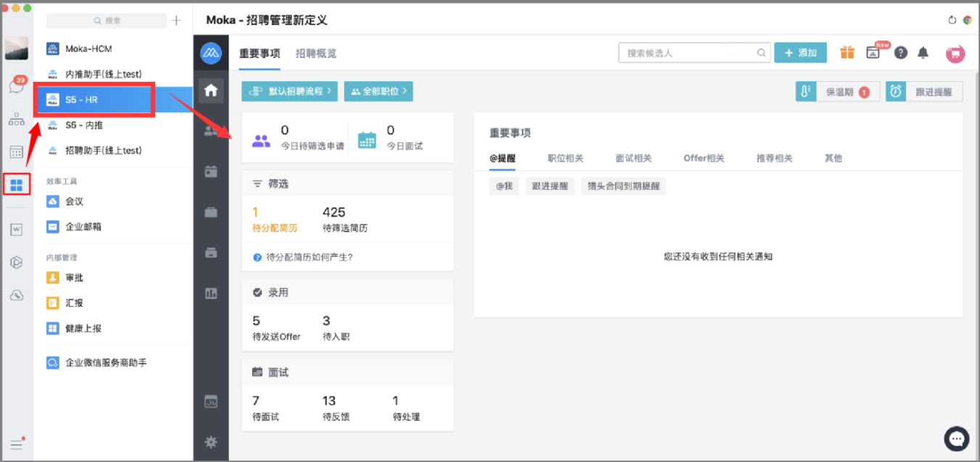Open the workbench grid icon in left bar
The height and width of the screenshot is (462, 980).
click(x=17, y=185)
